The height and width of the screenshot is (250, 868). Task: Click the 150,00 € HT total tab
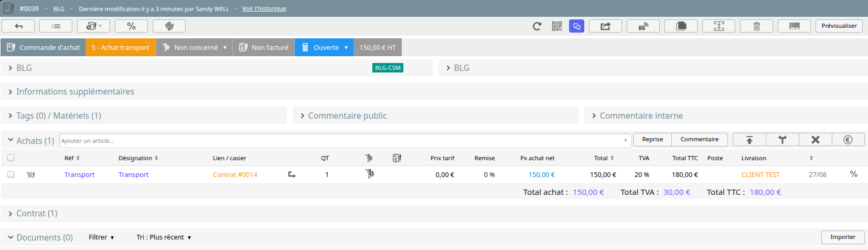pyautogui.click(x=378, y=47)
